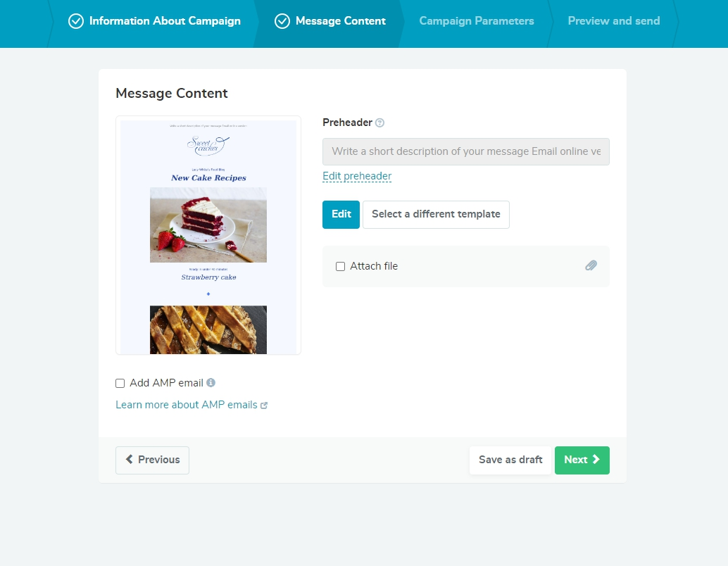This screenshot has height=566, width=728.
Task: Switch to the Campaign Parameters step
Action: (x=476, y=21)
